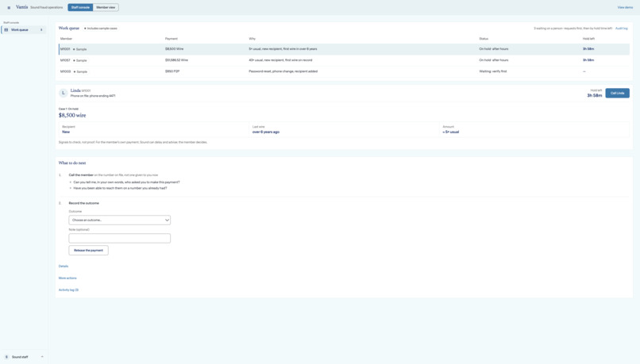
Task: Click the 'Linda' member name heading
Action: tap(75, 90)
